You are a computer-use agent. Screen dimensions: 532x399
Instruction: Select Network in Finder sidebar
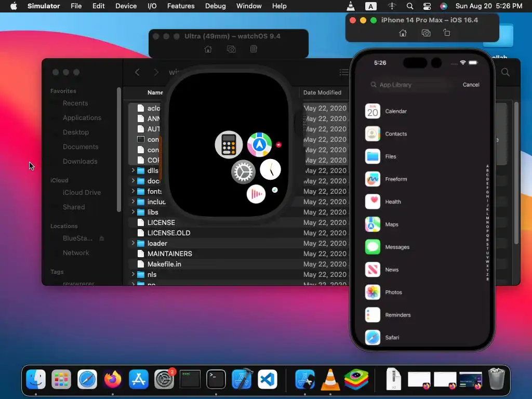[76, 253]
